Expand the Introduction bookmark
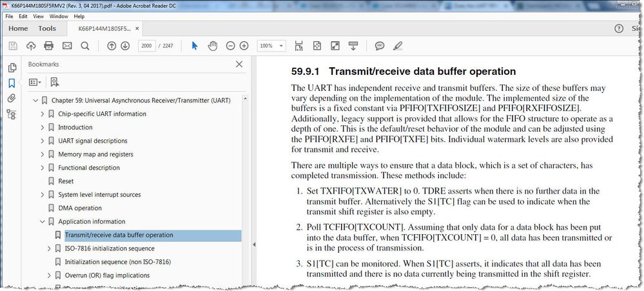The width and height of the screenshot is (644, 291). (43, 127)
